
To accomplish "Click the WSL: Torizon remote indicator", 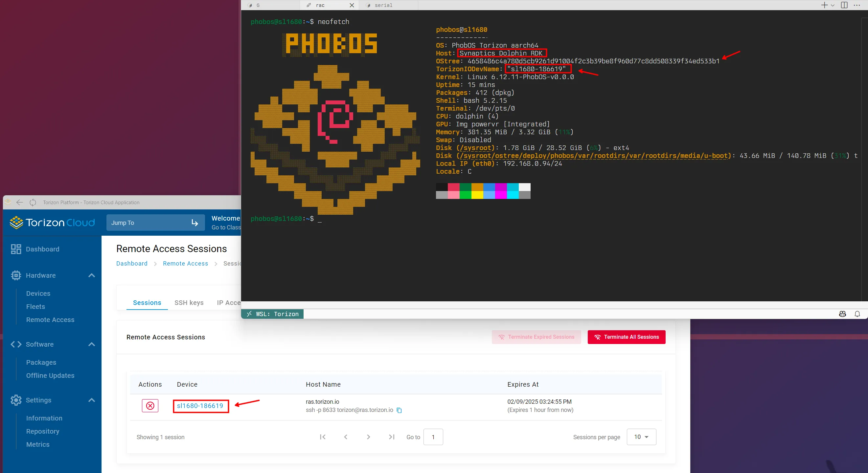I will point(272,314).
